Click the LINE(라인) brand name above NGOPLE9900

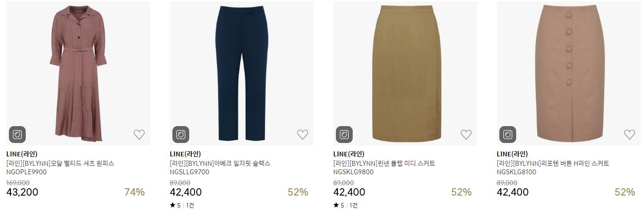coord(22,154)
